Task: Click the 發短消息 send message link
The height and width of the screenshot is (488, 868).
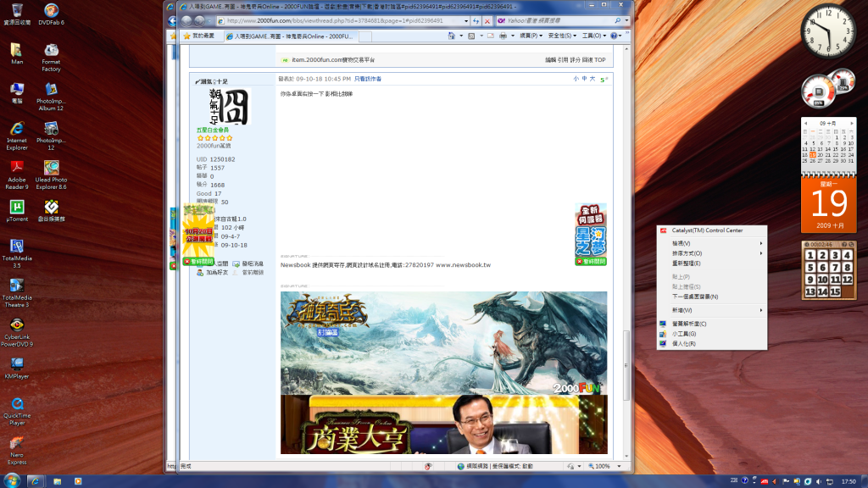Action: pos(253,264)
